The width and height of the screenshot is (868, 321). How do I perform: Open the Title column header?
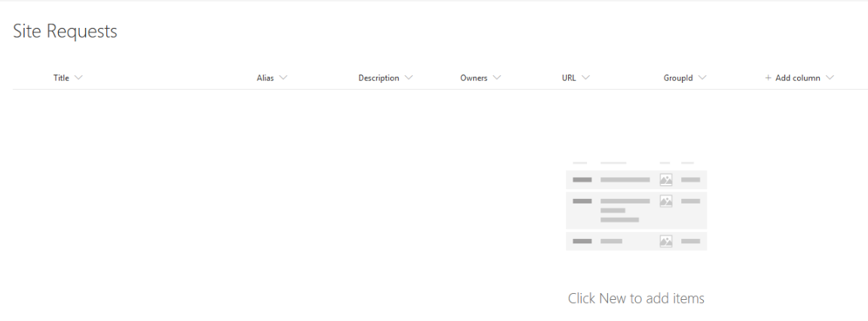click(x=62, y=78)
